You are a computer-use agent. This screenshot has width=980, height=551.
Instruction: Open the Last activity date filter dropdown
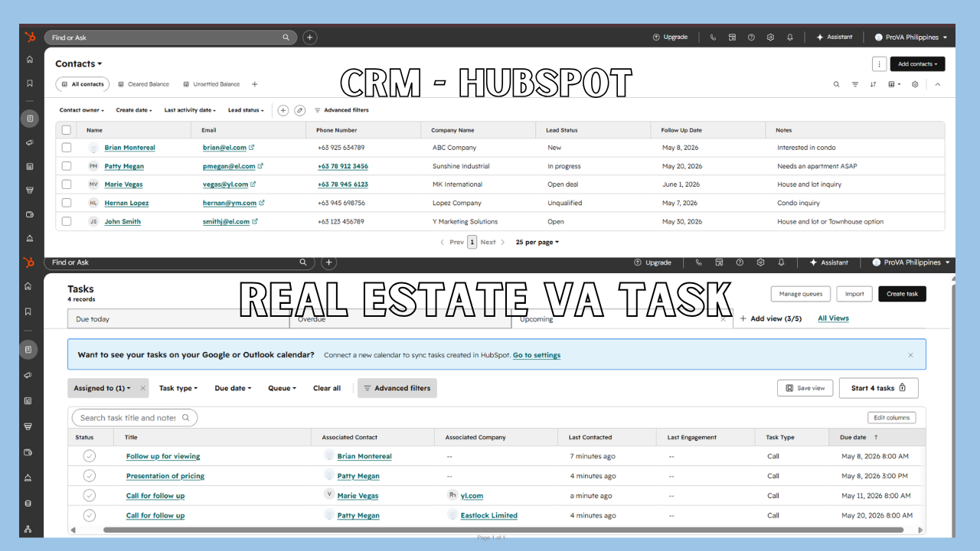click(190, 110)
